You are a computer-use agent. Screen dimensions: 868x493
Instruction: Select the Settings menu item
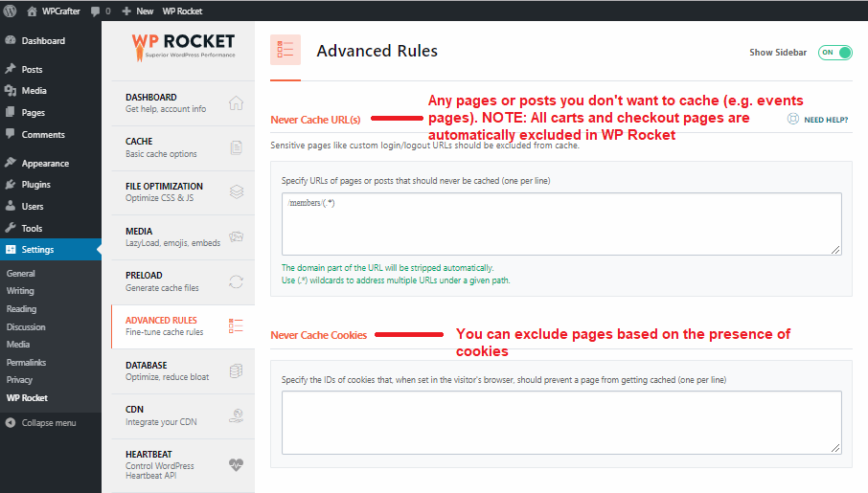pyautogui.click(x=51, y=250)
